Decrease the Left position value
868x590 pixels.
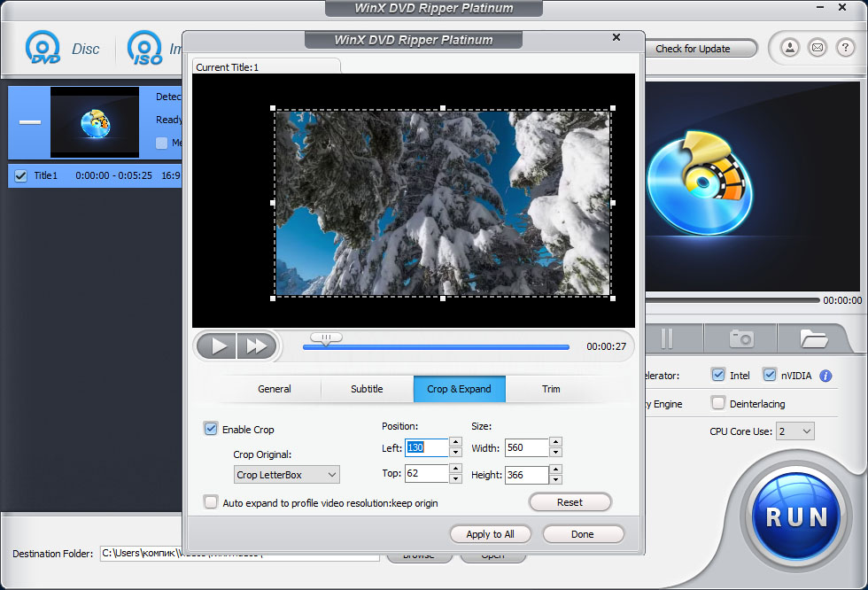(455, 453)
